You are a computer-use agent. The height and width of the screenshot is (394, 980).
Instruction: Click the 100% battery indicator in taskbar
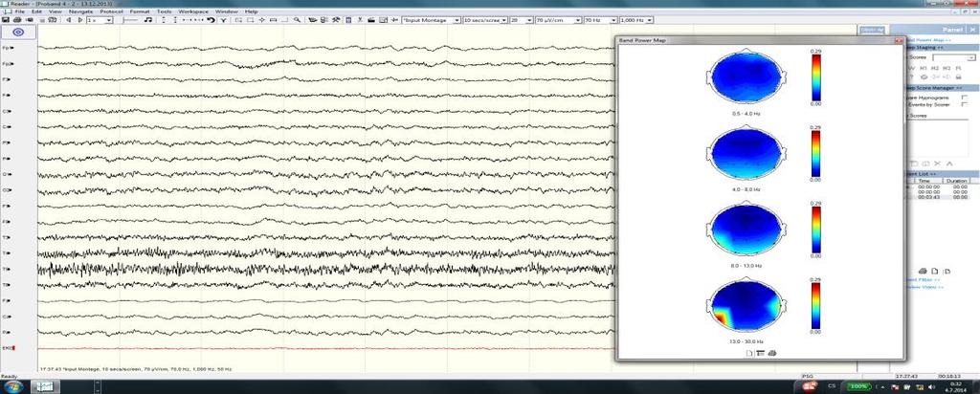[858, 387]
